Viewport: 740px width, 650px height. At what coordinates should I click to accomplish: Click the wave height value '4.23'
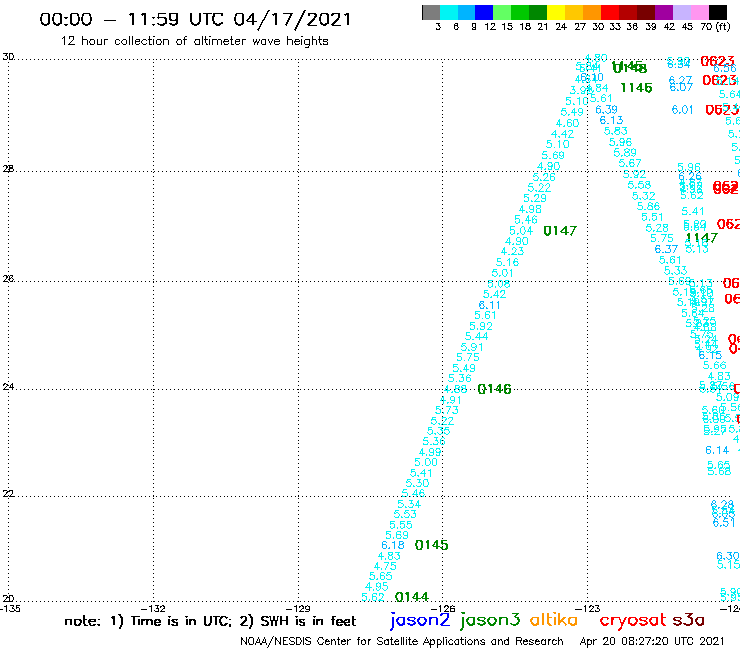[x=513, y=252]
